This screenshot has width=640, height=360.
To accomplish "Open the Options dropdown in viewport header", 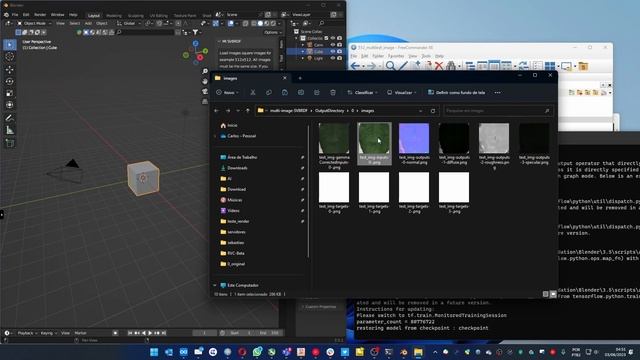I will [x=273, y=32].
